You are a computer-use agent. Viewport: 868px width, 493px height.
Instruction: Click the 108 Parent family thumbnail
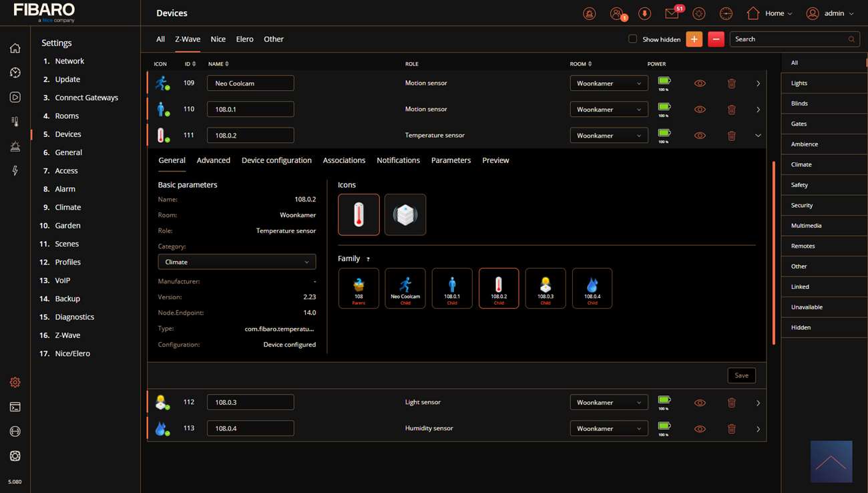[x=359, y=288]
